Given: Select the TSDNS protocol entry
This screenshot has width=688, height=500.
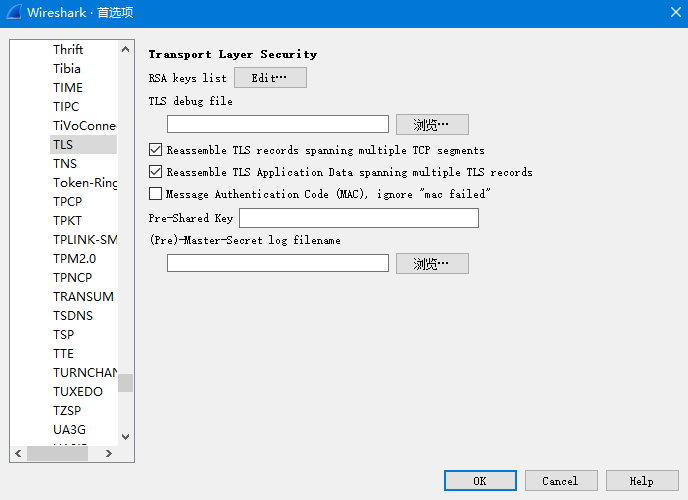Looking at the screenshot, I should 73,315.
